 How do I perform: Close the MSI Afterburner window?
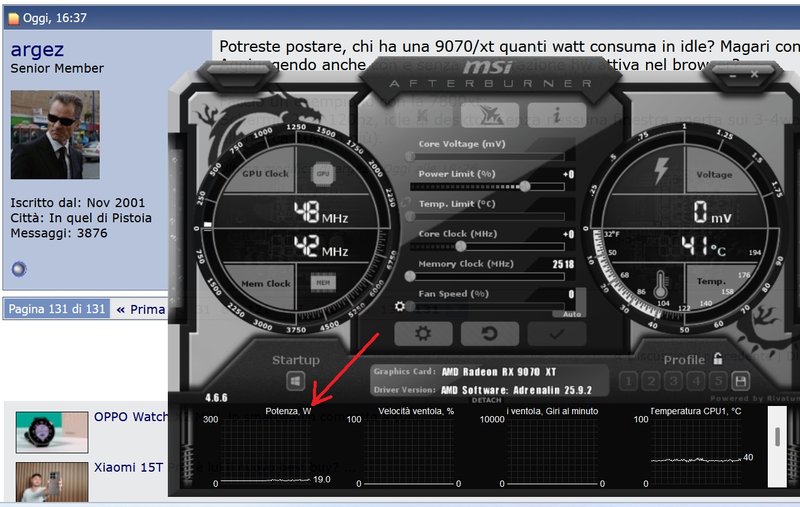point(754,74)
